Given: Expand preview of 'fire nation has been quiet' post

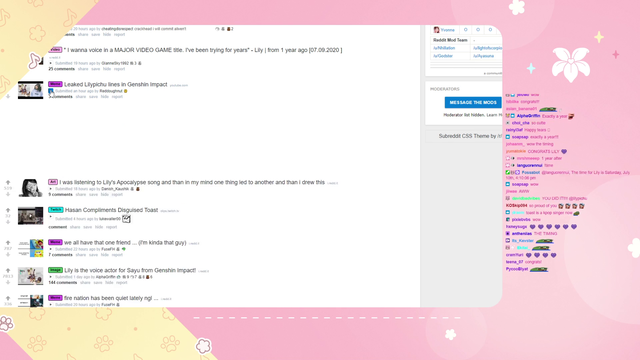Looking at the screenshot, I should 51,304.
